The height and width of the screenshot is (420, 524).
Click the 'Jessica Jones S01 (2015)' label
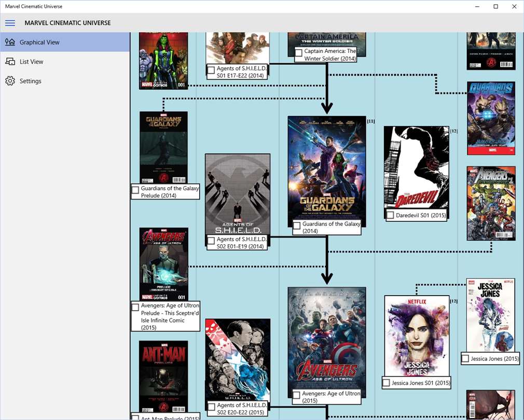(421, 383)
